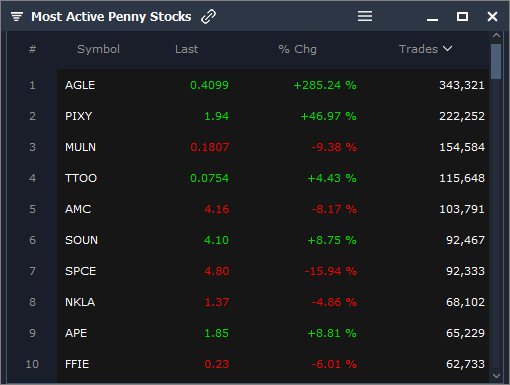This screenshot has height=385, width=510.
Task: Maximize the Most Active Penny Stocks window
Action: tap(462, 16)
